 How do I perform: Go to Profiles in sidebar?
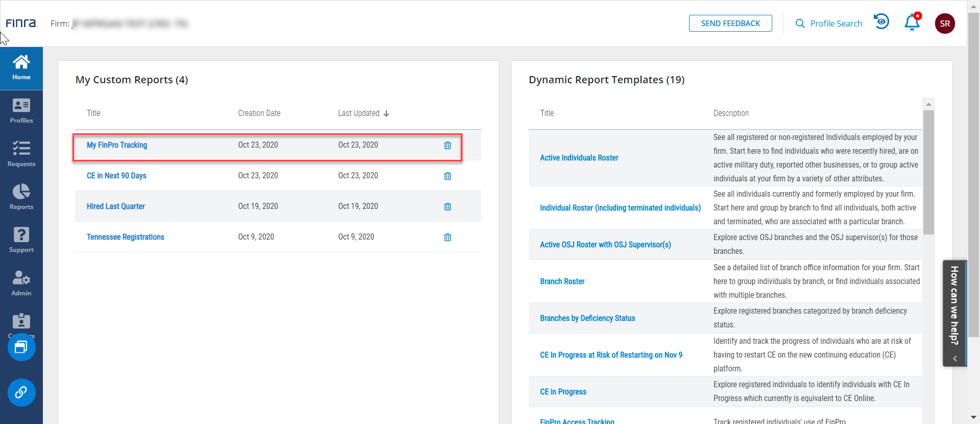click(x=21, y=111)
